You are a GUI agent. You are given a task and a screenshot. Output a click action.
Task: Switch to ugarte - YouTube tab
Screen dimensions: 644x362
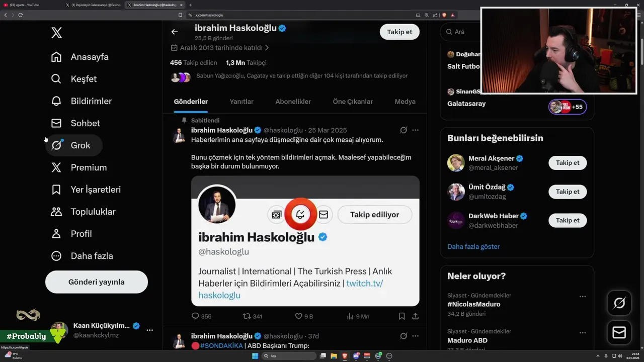pyautogui.click(x=32, y=5)
